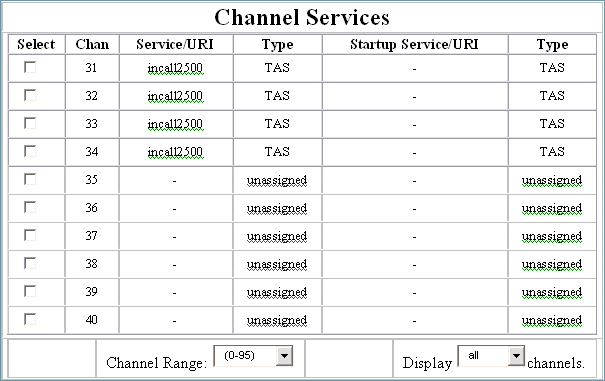This screenshot has width=605, height=381.
Task: Click channel 37's first unassigned Type entry
Action: (277, 236)
